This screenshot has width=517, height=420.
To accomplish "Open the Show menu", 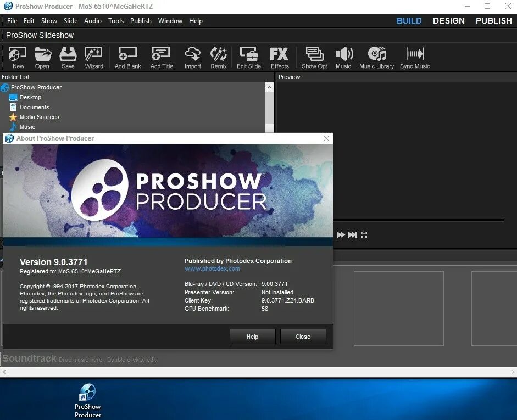I will 49,21.
